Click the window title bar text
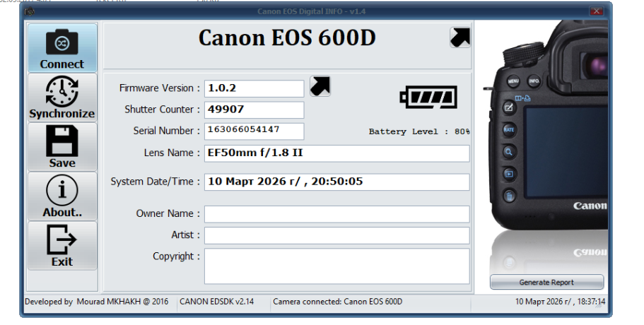The image size is (644, 325). click(x=312, y=11)
